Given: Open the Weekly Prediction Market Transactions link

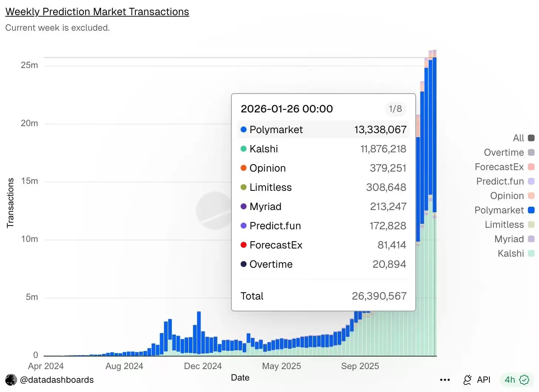Looking at the screenshot, I should (x=97, y=11).
